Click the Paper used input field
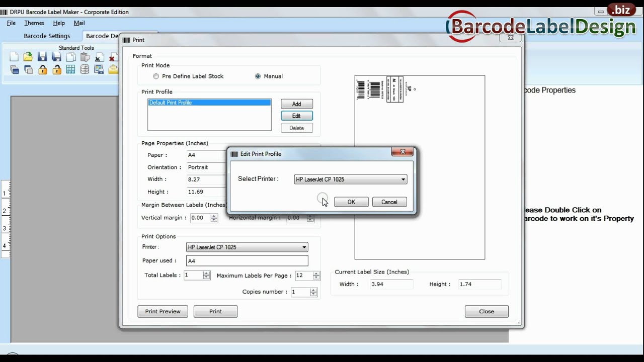The height and width of the screenshot is (362, 644). tap(247, 261)
